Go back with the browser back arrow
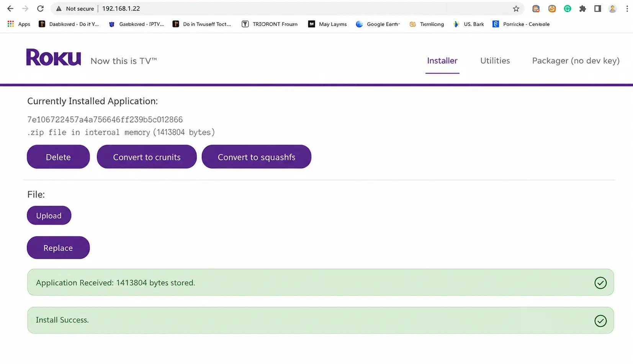This screenshot has width=633, height=364. click(10, 8)
